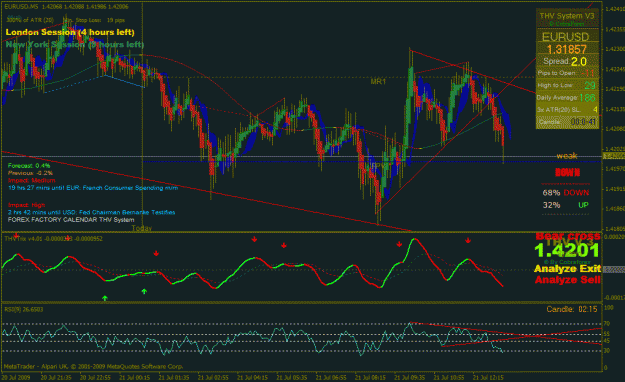The width and height of the screenshot is (625, 382).
Task: Click the '20 Jul 2009' time axis label
Action: click(x=16, y=377)
